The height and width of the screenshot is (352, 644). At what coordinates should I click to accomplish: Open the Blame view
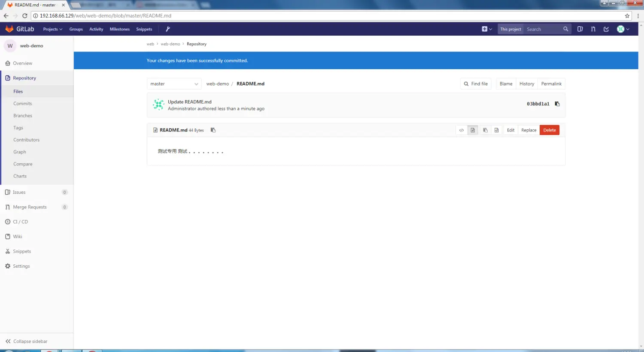[506, 84]
